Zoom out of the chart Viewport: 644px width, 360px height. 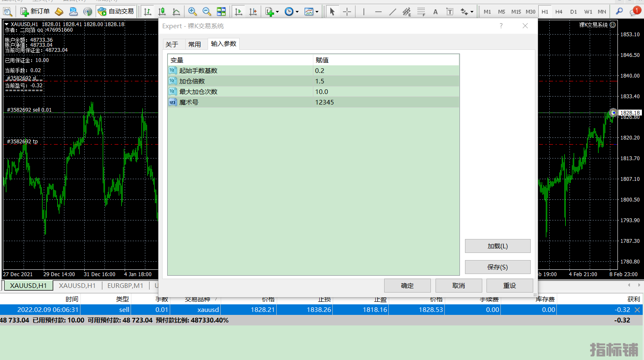207,12
